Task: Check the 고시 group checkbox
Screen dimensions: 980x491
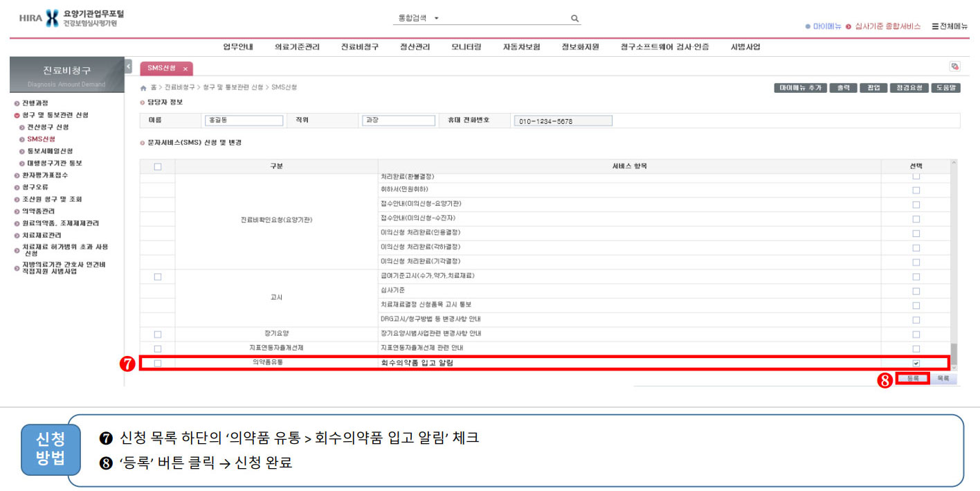Action: 158,277
